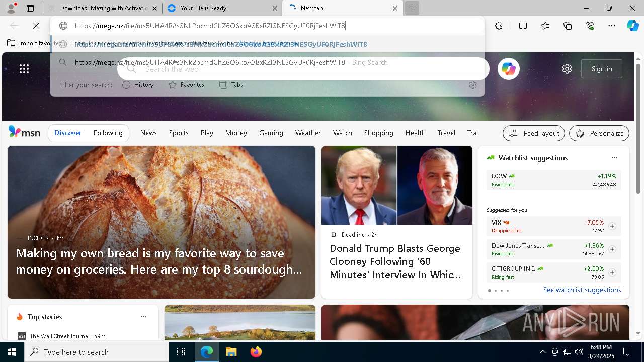Select Discover feed tab
Image resolution: width=644 pixels, height=362 pixels.
pos(68,133)
